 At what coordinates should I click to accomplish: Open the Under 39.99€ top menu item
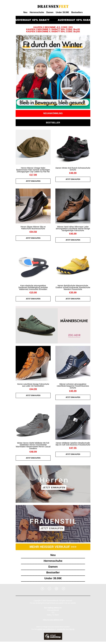tap(62, 12)
